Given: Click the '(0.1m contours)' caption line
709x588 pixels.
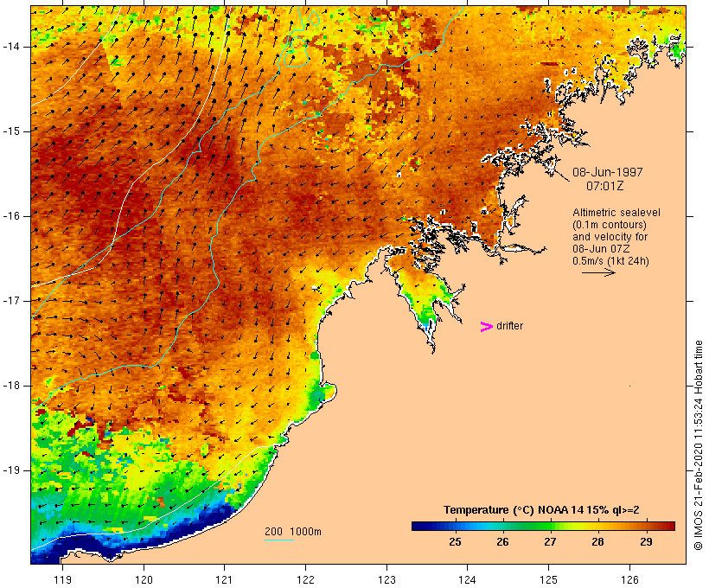Looking at the screenshot, I should [x=609, y=225].
